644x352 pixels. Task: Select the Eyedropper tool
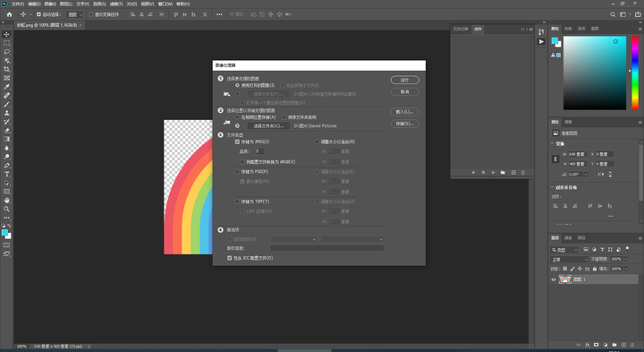coord(6,87)
